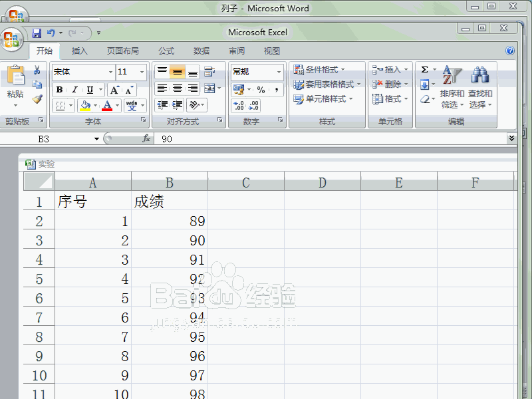Open the wén phonetic guide tool
Screen dimensions: 532x399
[x=132, y=106]
